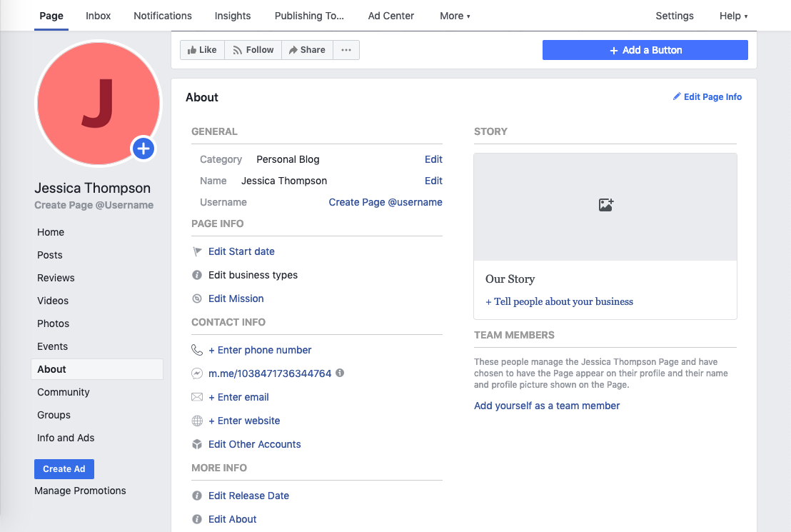Open Groups in left sidebar

tap(54, 415)
